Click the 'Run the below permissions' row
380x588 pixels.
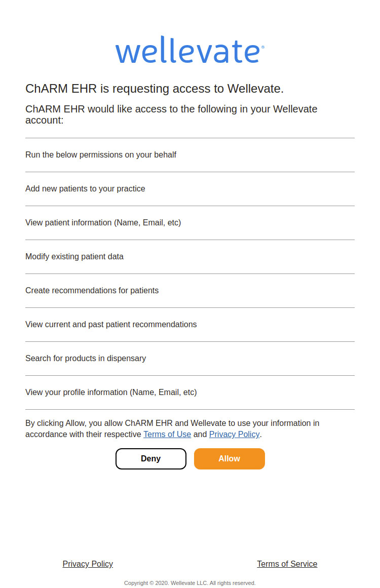coord(101,155)
